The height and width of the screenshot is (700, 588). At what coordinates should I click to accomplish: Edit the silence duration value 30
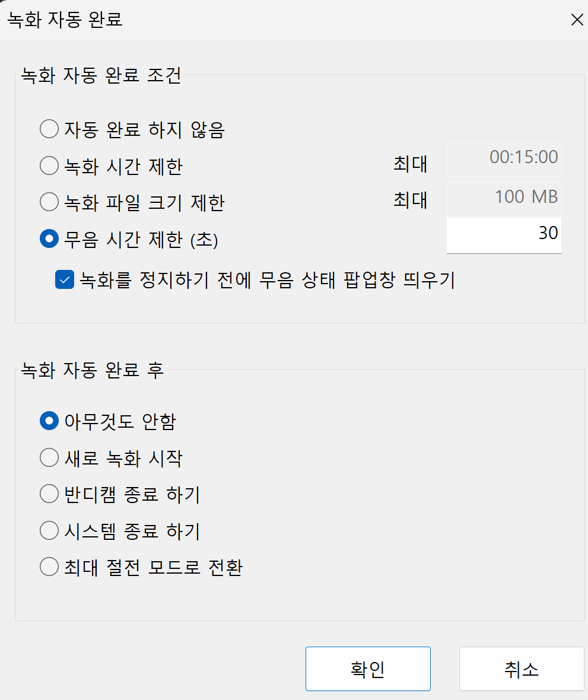click(504, 235)
